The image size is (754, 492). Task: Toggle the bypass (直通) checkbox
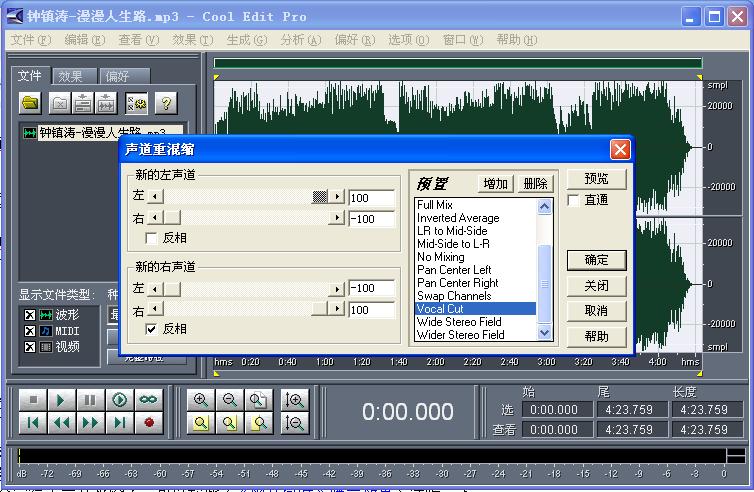click(573, 200)
